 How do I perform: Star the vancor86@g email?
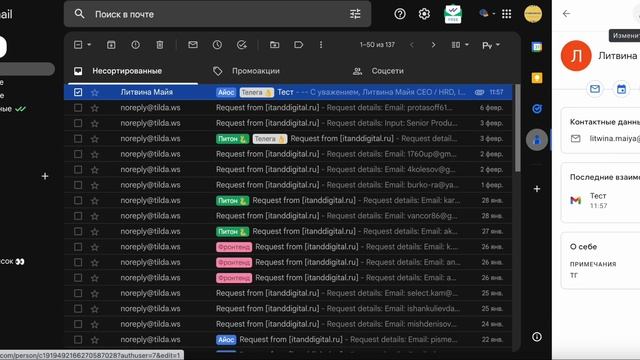[x=95, y=216]
